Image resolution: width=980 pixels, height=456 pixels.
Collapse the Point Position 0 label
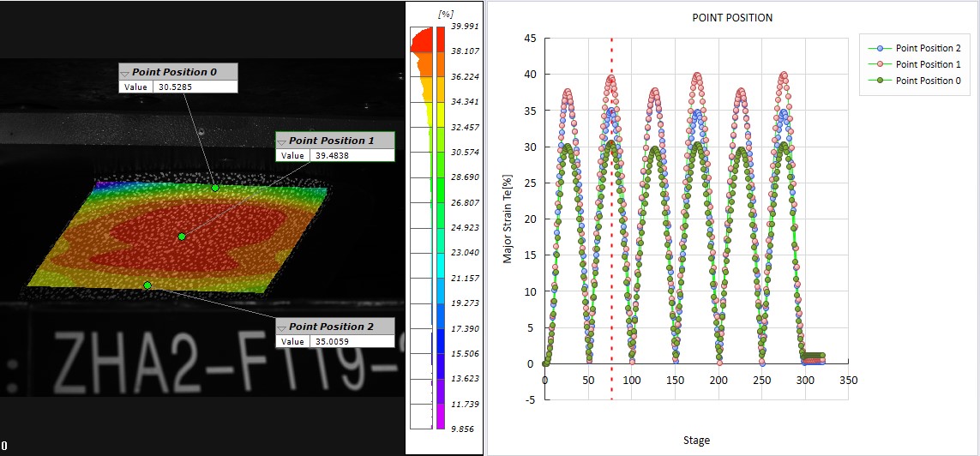click(x=126, y=73)
